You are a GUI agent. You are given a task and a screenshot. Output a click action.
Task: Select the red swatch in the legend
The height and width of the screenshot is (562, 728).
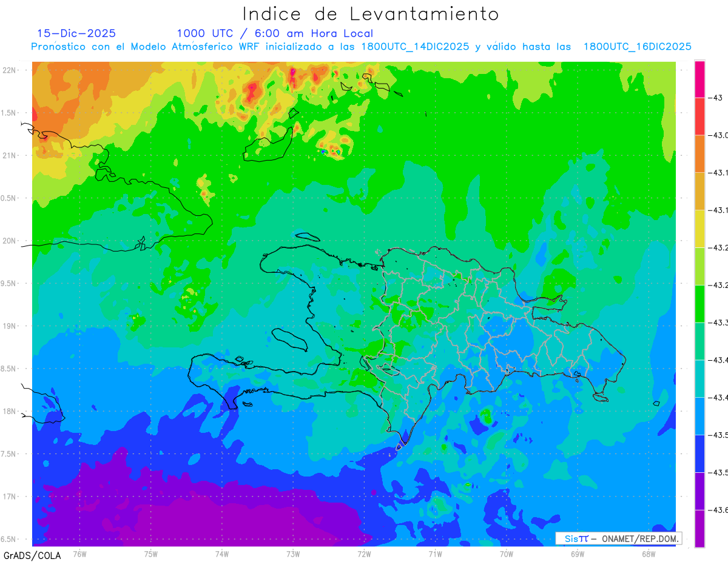699,116
